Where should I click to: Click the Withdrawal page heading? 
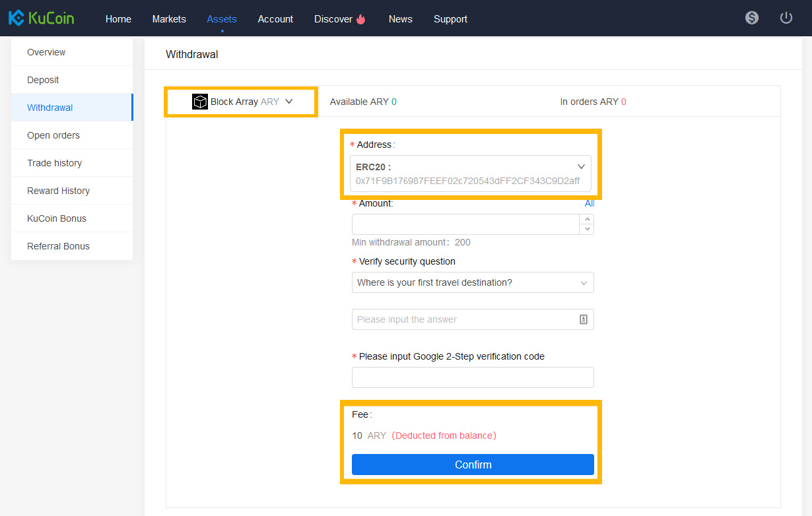[192, 54]
